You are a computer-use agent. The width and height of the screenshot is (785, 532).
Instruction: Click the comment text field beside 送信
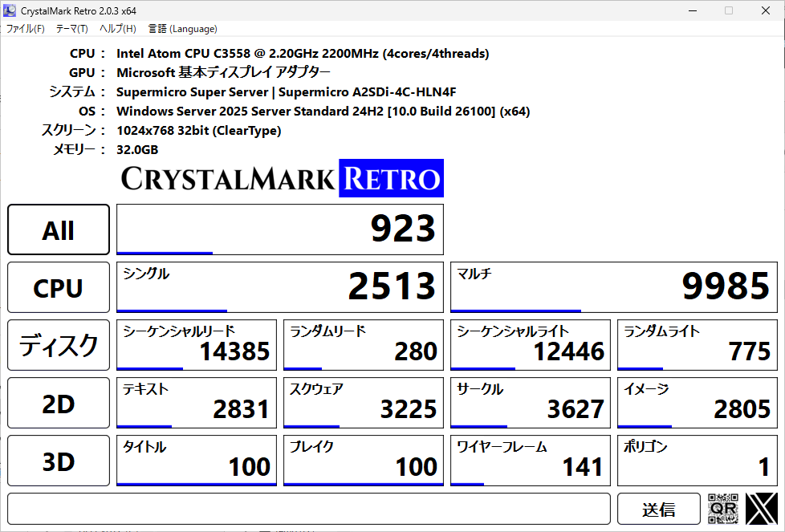tap(309, 509)
